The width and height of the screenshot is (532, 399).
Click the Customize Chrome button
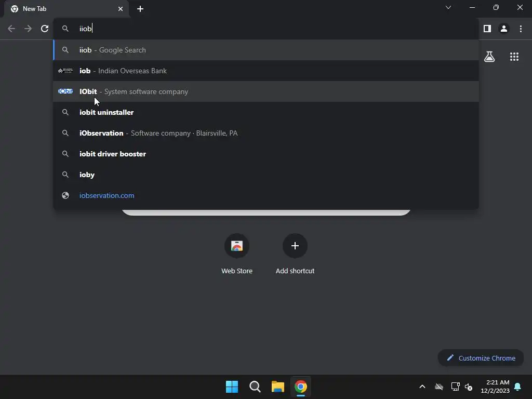(x=481, y=358)
